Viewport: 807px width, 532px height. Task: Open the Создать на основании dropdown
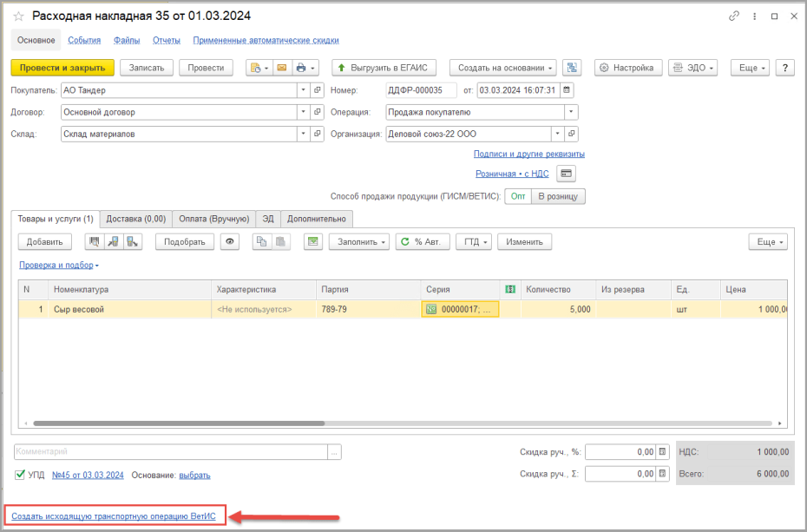click(x=502, y=68)
